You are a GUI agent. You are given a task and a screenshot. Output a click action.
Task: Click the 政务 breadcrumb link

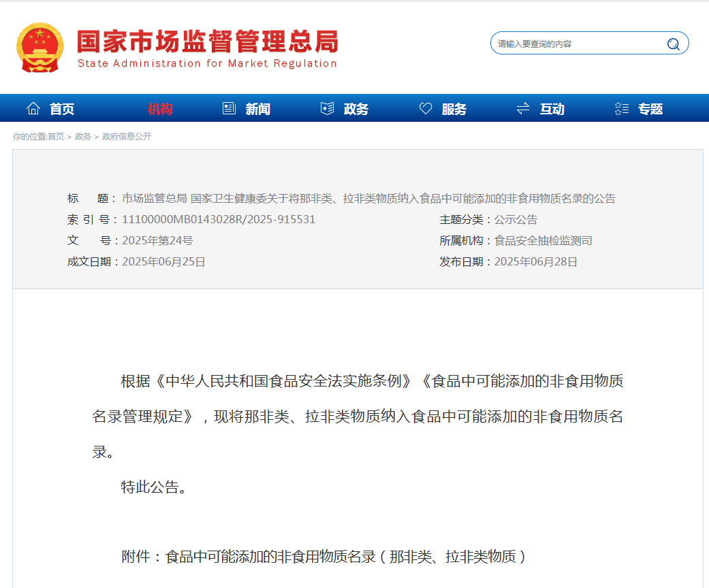coord(82,137)
